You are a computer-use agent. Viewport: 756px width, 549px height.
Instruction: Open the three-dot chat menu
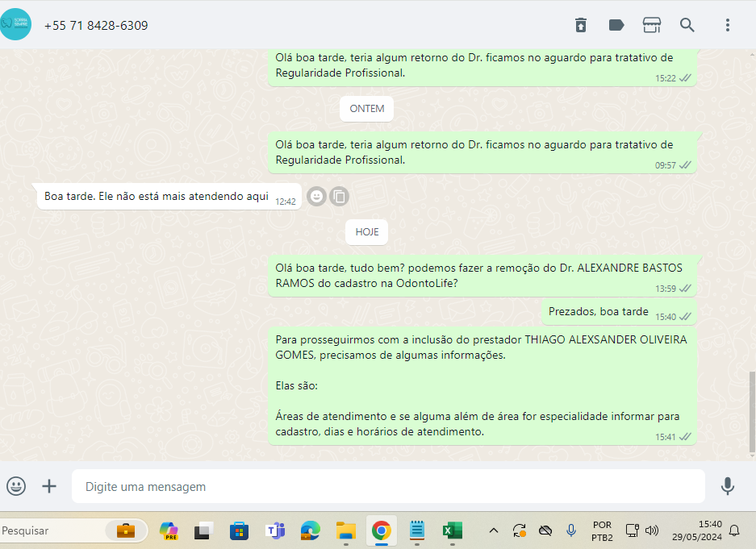(728, 25)
